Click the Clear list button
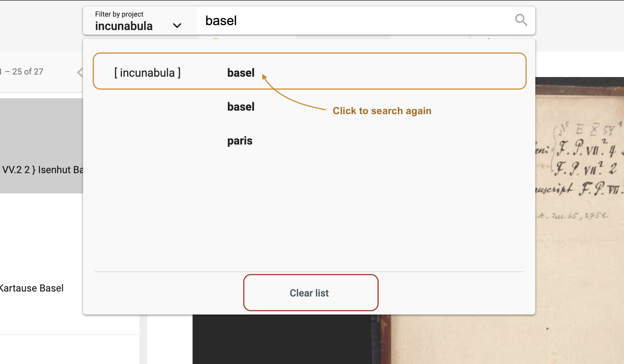 (x=310, y=293)
